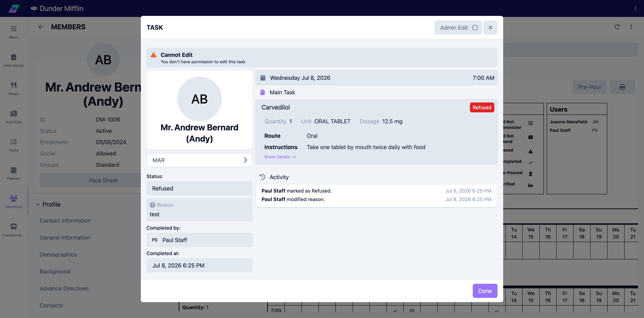Open the Members page three-dot menu
Viewport: 644px width, 318px height.
631,27
